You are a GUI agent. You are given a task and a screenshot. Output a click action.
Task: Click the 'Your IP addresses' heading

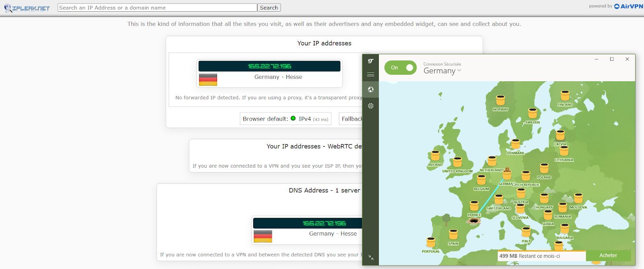point(324,43)
